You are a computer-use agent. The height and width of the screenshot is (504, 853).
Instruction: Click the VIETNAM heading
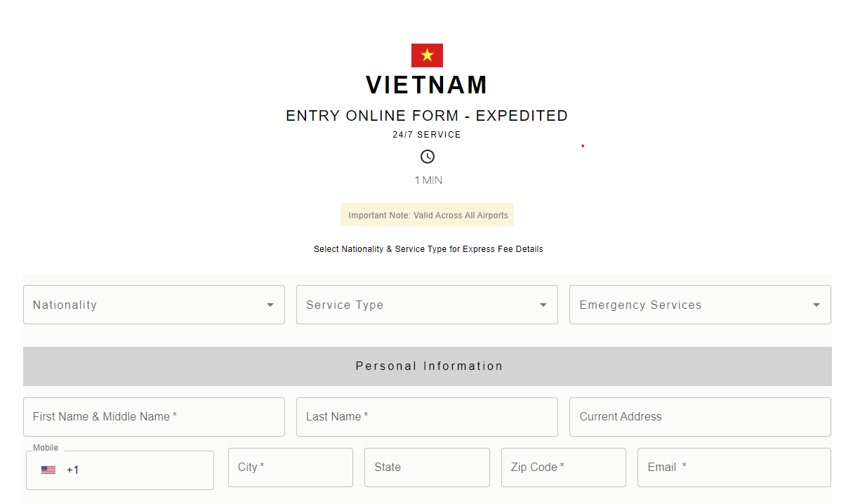tap(427, 85)
